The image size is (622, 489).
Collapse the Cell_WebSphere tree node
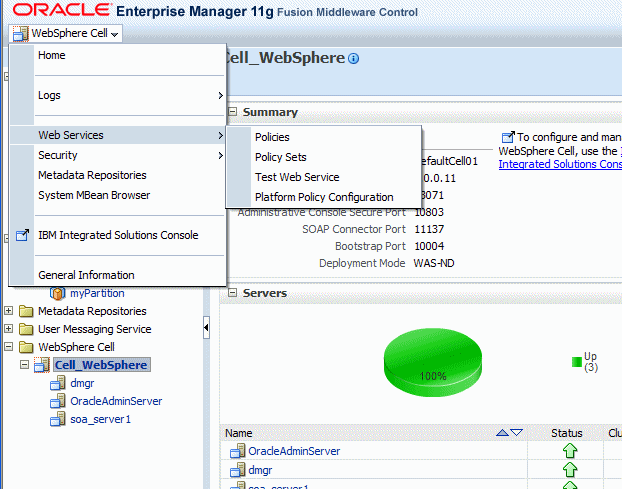tap(24, 364)
